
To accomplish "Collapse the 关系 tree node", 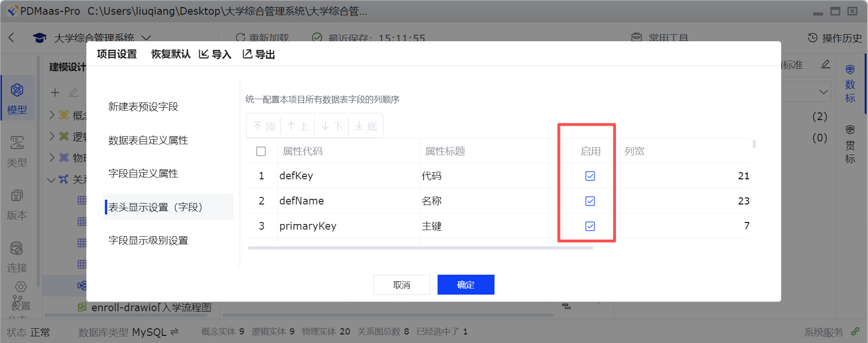I will tap(52, 179).
